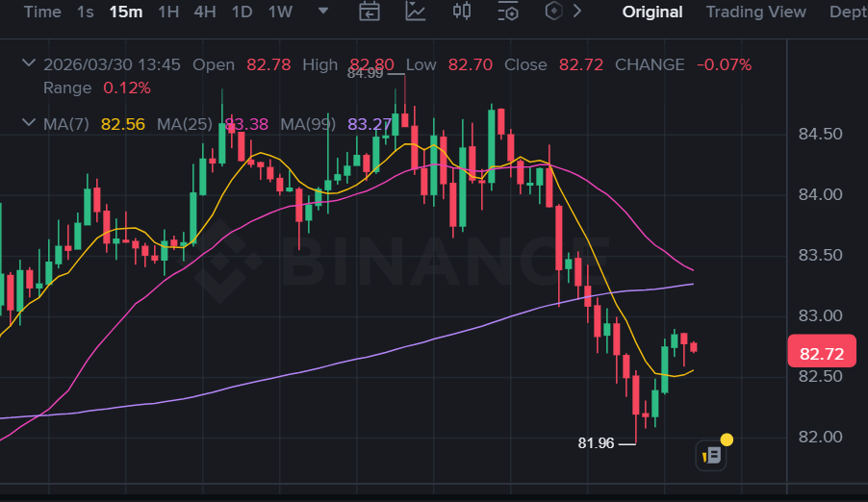Viewport: 868px width, 502px height.
Task: Collapse the OHLC info row chevron
Action: (29, 63)
